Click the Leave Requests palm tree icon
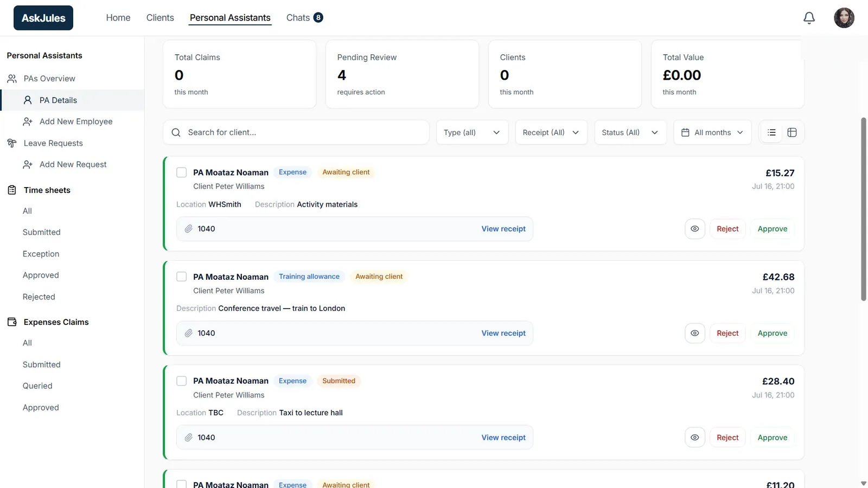The width and height of the screenshot is (868, 488). pyautogui.click(x=12, y=143)
